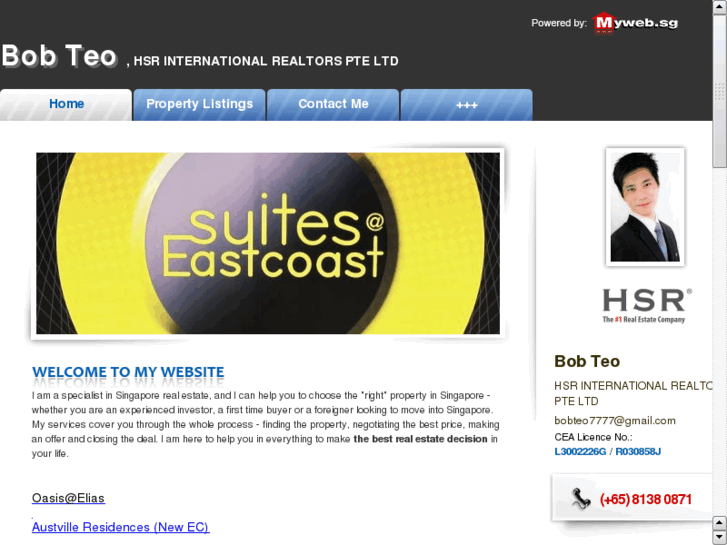Click the CEA licence R030858J link
Image resolution: width=727 pixels, height=545 pixels.
pos(638,452)
